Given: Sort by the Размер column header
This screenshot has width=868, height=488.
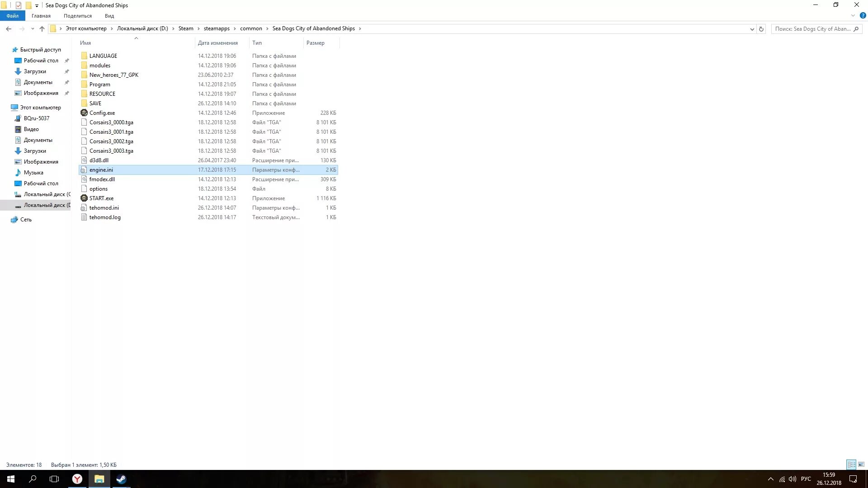Looking at the screenshot, I should pos(315,43).
